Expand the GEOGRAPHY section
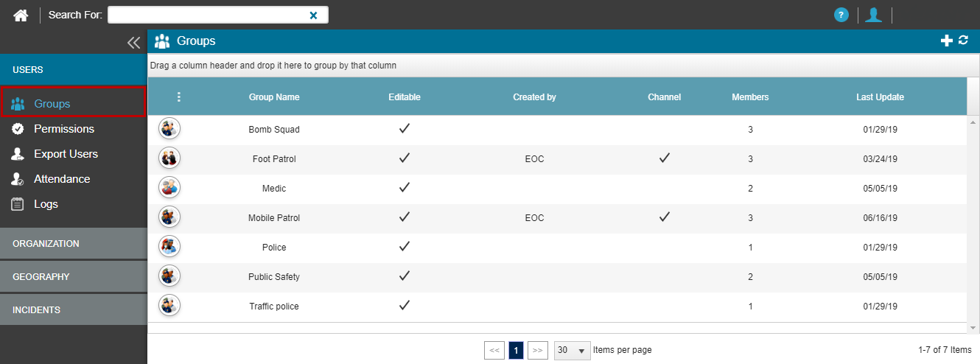 pos(74,276)
